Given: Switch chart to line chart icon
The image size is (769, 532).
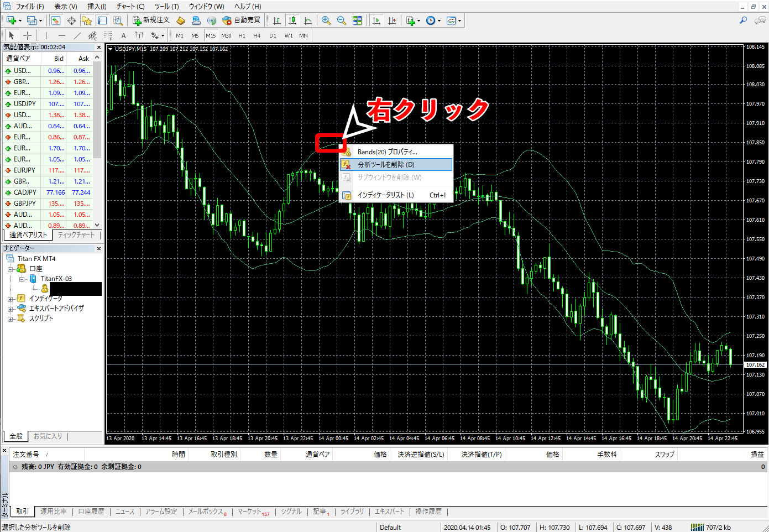Looking at the screenshot, I should pyautogui.click(x=308, y=20).
